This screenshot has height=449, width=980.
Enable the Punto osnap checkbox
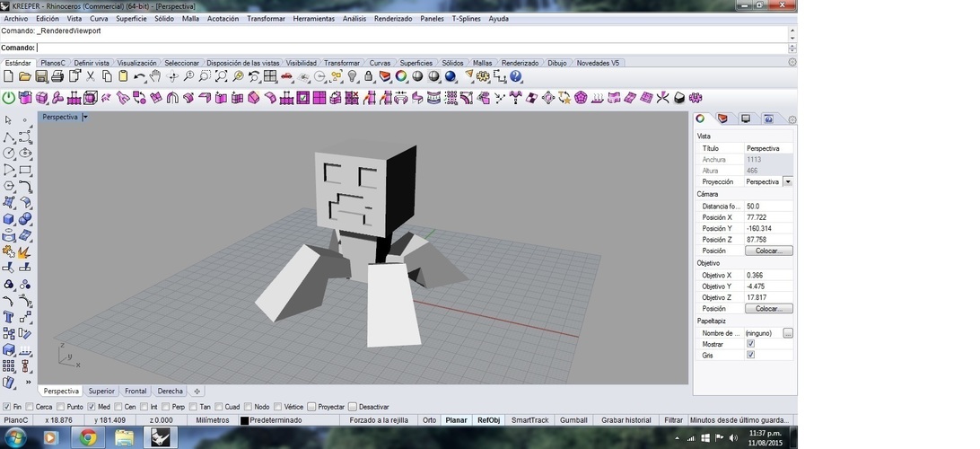pos(61,407)
